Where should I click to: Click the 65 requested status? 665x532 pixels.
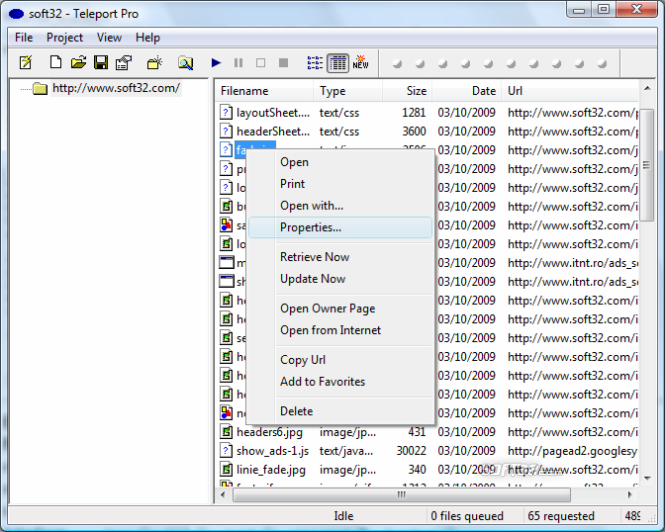pos(561,516)
